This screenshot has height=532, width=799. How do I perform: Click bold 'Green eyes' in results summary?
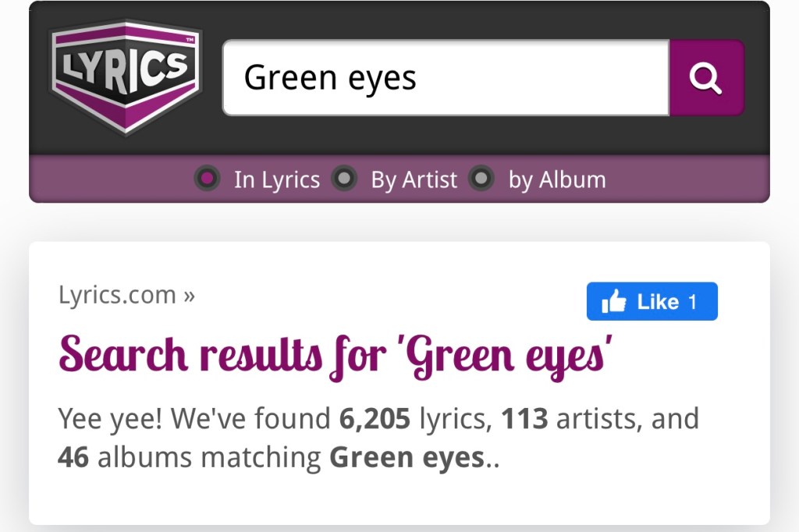pyautogui.click(x=407, y=458)
